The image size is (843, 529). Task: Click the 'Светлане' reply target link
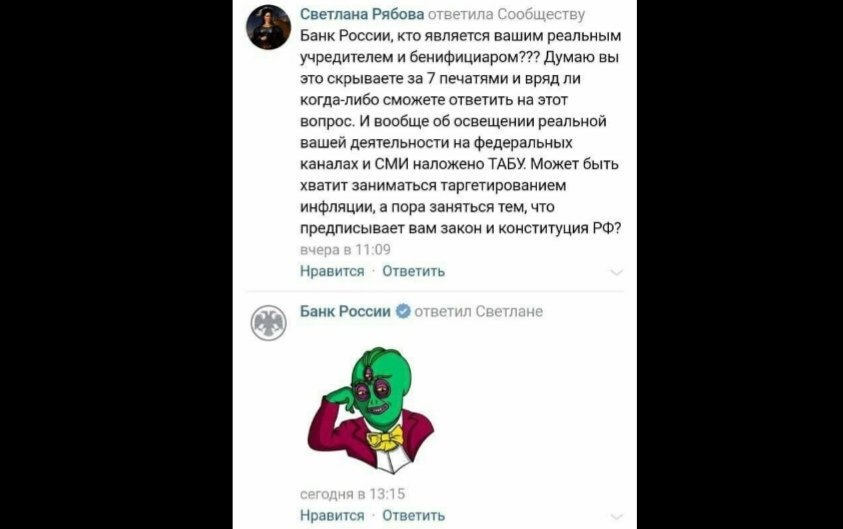point(509,311)
